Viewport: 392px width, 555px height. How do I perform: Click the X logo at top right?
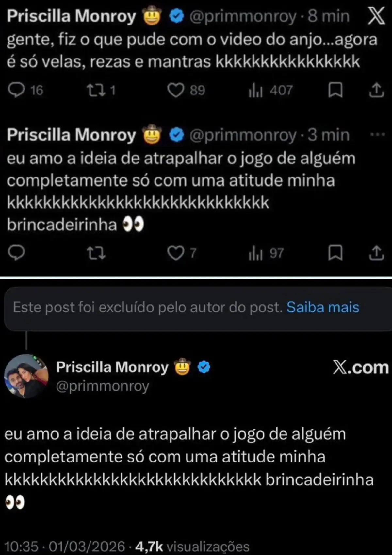pyautogui.click(x=376, y=16)
